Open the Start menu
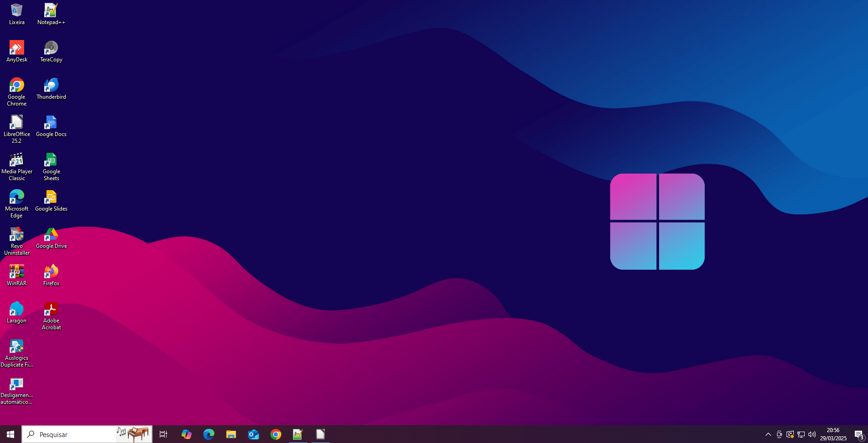This screenshot has height=443, width=868. click(10, 434)
